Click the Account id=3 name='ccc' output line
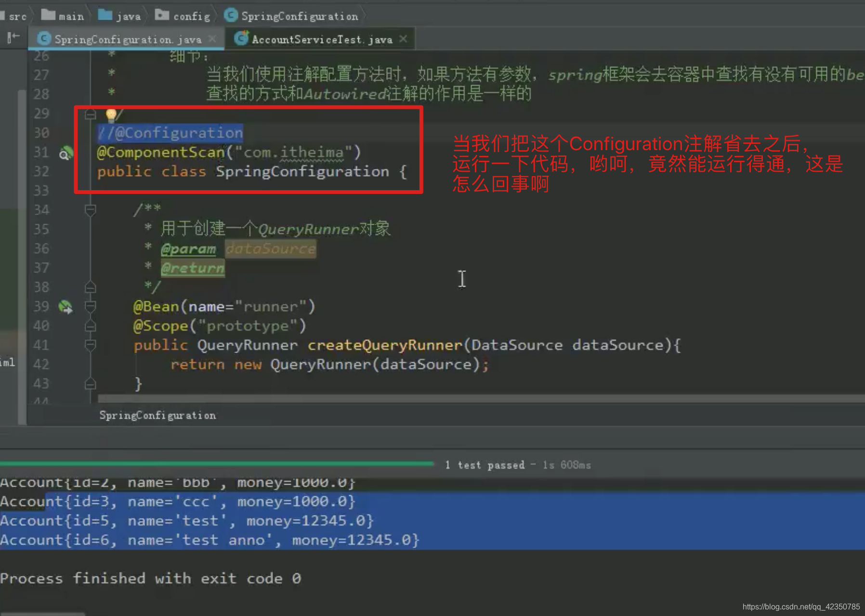 pyautogui.click(x=178, y=501)
